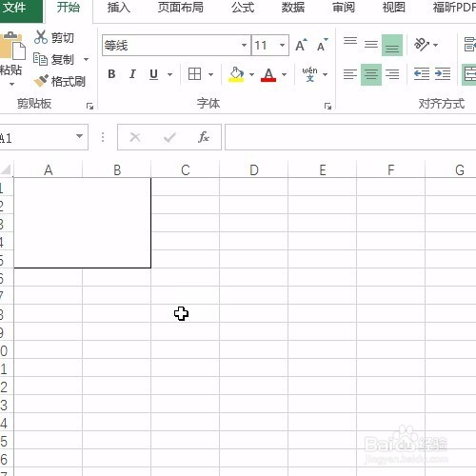The width and height of the screenshot is (476, 476).
Task: Click the formula bar Enter checkmark
Action: point(169,137)
